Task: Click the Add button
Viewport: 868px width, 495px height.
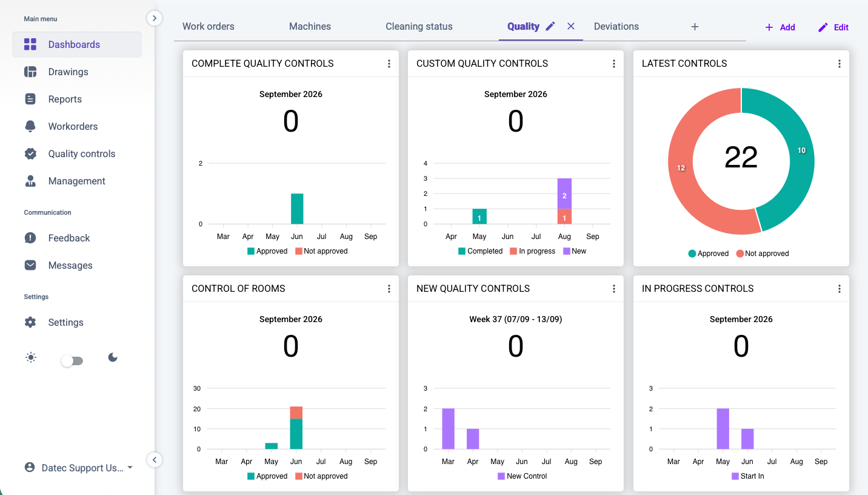Action: pyautogui.click(x=780, y=27)
